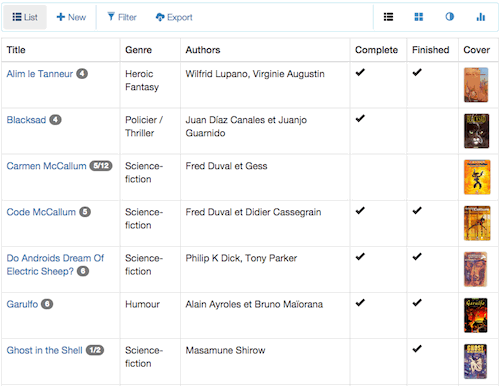Open Do Androids Dream Of Electric Sheep link
Viewport: 500px width, 386px height.
pos(55,264)
